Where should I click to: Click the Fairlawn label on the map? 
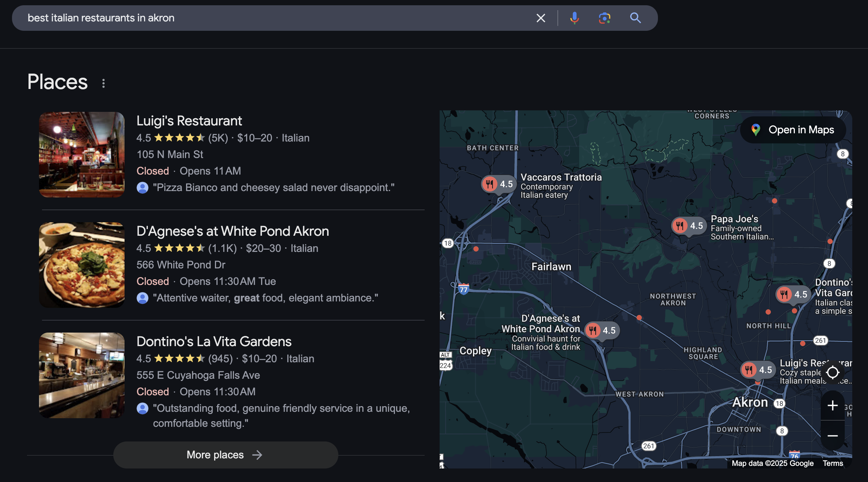pyautogui.click(x=551, y=267)
